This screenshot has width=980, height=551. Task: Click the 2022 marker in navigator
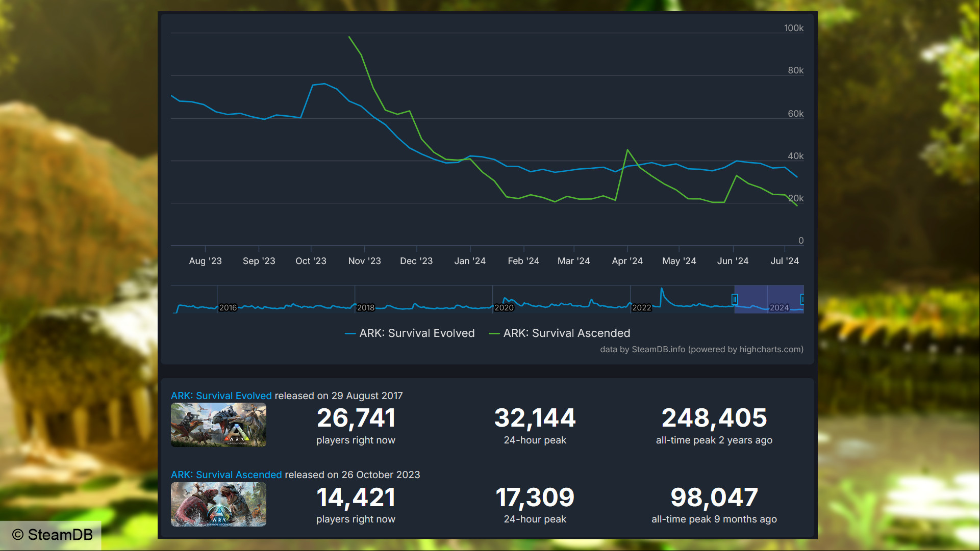tap(642, 307)
